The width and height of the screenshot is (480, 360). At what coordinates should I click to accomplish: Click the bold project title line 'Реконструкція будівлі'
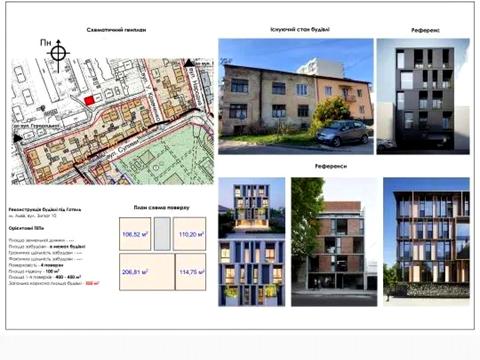click(45, 210)
